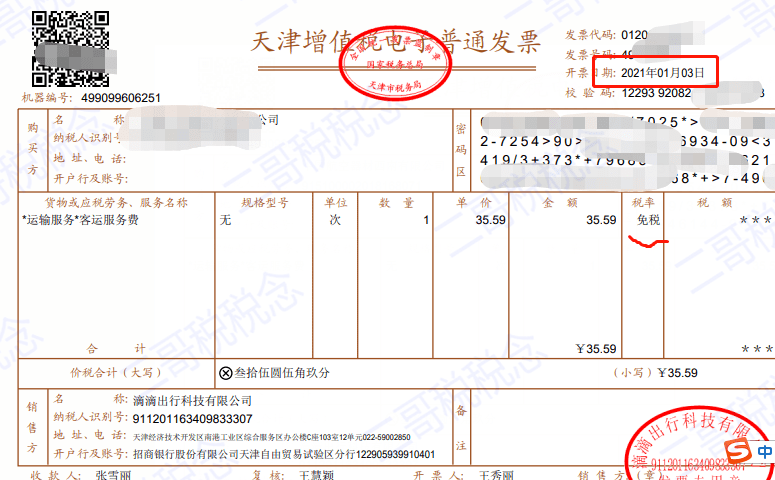This screenshot has width=775, height=480.
Task: Toggle the 中 Chinese input mode indicator
Action: pos(764,451)
